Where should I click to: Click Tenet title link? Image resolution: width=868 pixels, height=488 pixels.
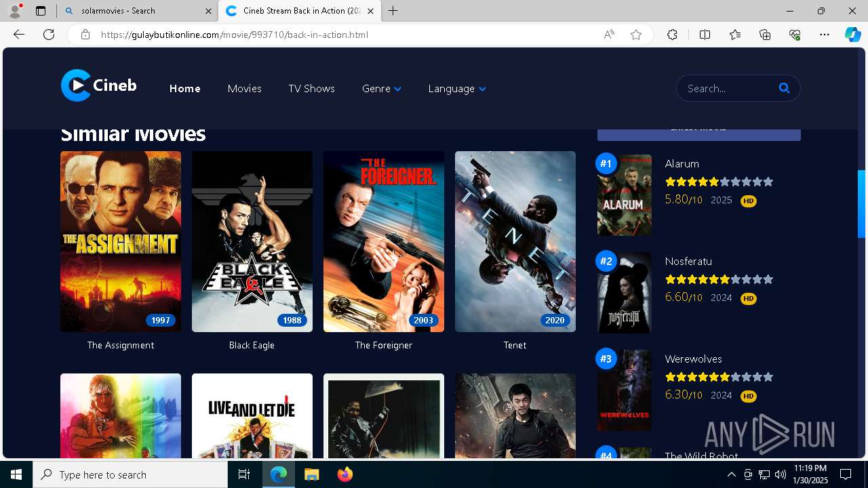(x=515, y=345)
